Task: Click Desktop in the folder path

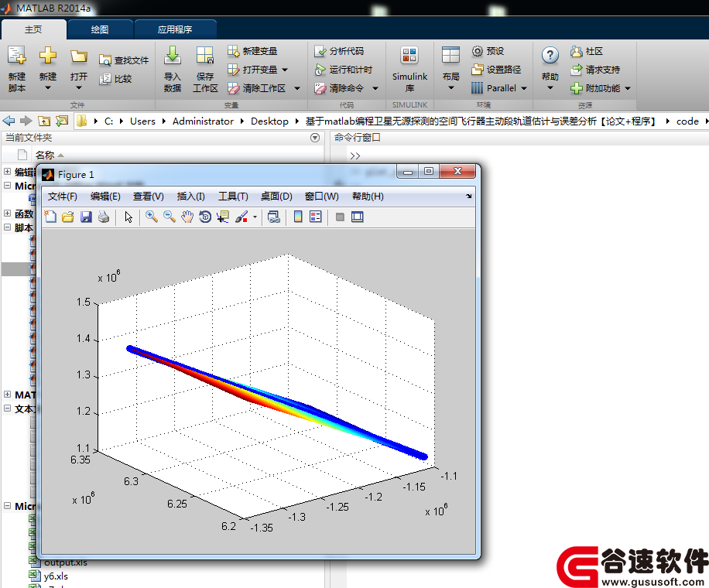Action: pyautogui.click(x=269, y=121)
